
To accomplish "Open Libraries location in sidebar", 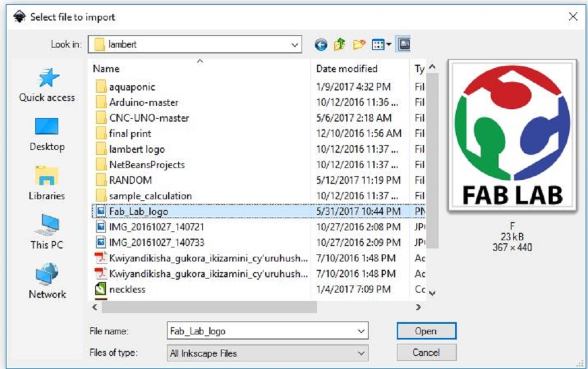I will point(47,183).
